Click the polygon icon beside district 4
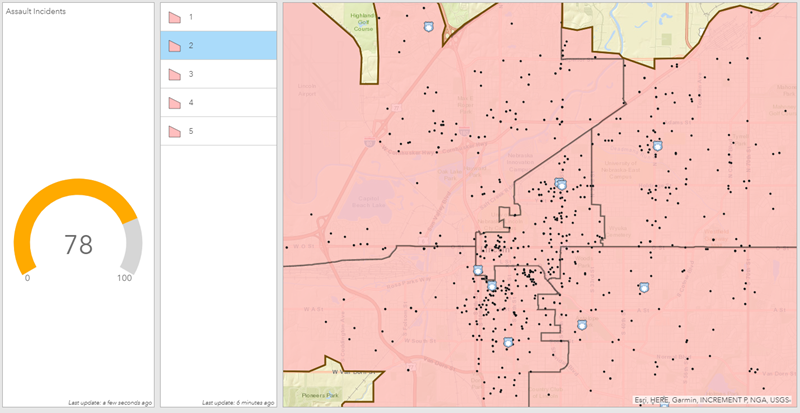 (175, 103)
